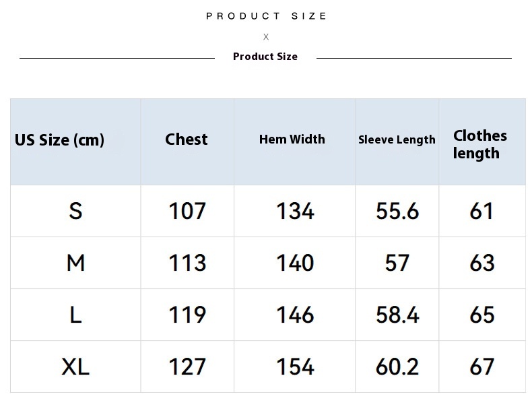The image size is (532, 409).
Task: Click hem width value 154
Action: click(x=295, y=367)
